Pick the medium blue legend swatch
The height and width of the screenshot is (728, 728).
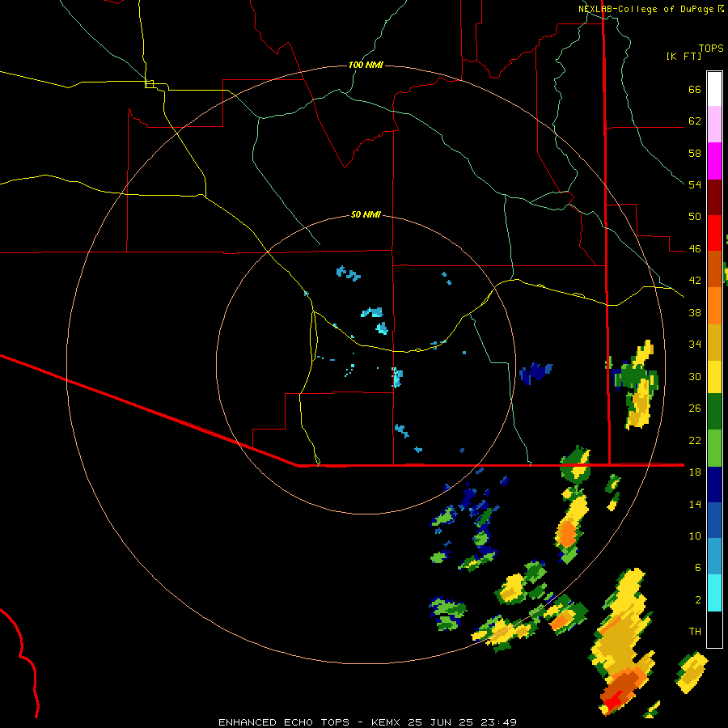pos(714,521)
